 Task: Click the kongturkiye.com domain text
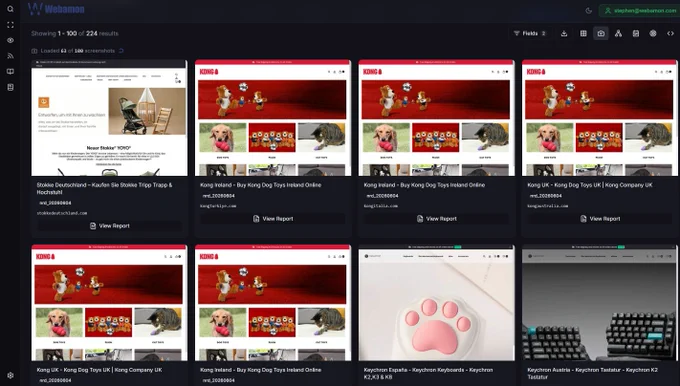(218, 206)
